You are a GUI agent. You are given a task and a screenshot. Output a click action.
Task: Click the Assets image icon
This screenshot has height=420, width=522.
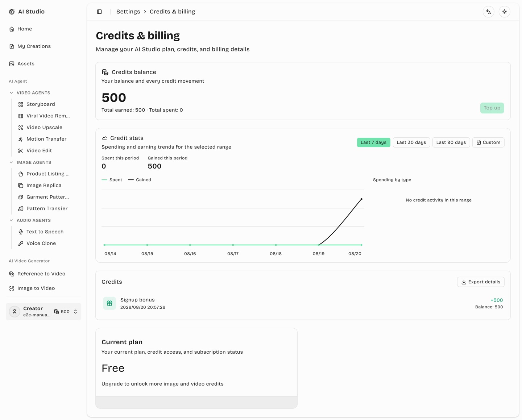pyautogui.click(x=12, y=64)
